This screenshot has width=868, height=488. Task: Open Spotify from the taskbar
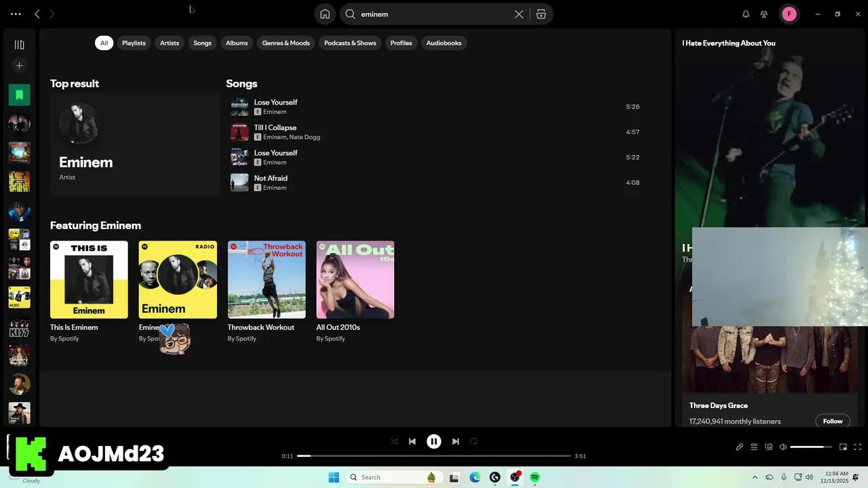pyautogui.click(x=535, y=477)
